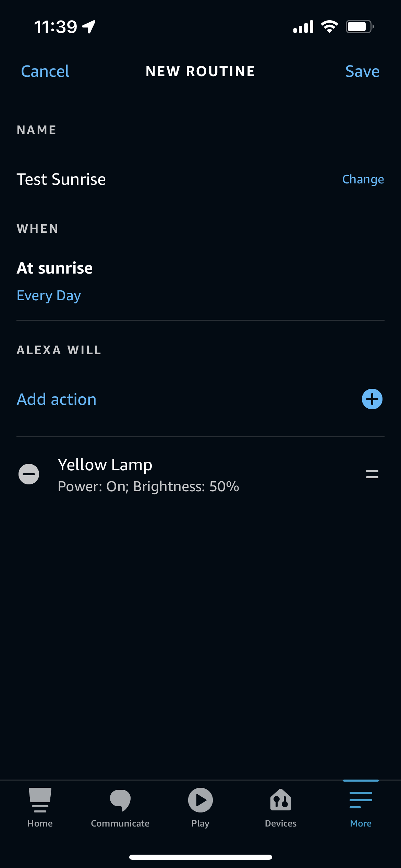
Task: Tap the Power On Brightness 50% details
Action: click(148, 486)
